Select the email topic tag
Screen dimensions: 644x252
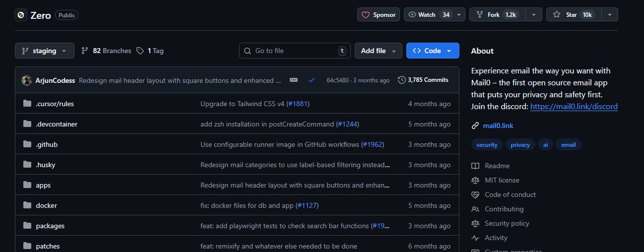(x=568, y=145)
